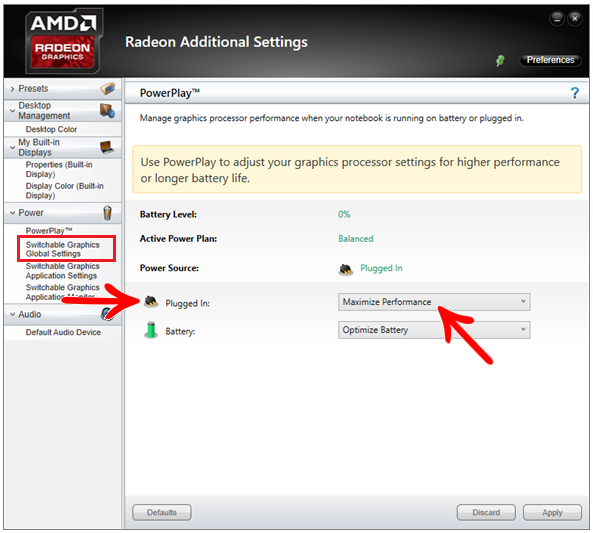Click the Active Power Plan label
This screenshot has width=593, height=533.
tap(179, 239)
